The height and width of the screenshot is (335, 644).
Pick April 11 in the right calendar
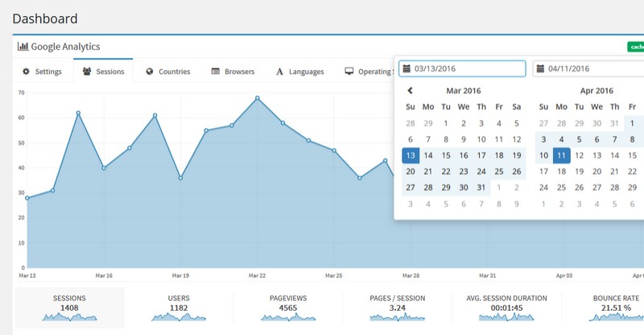point(561,155)
